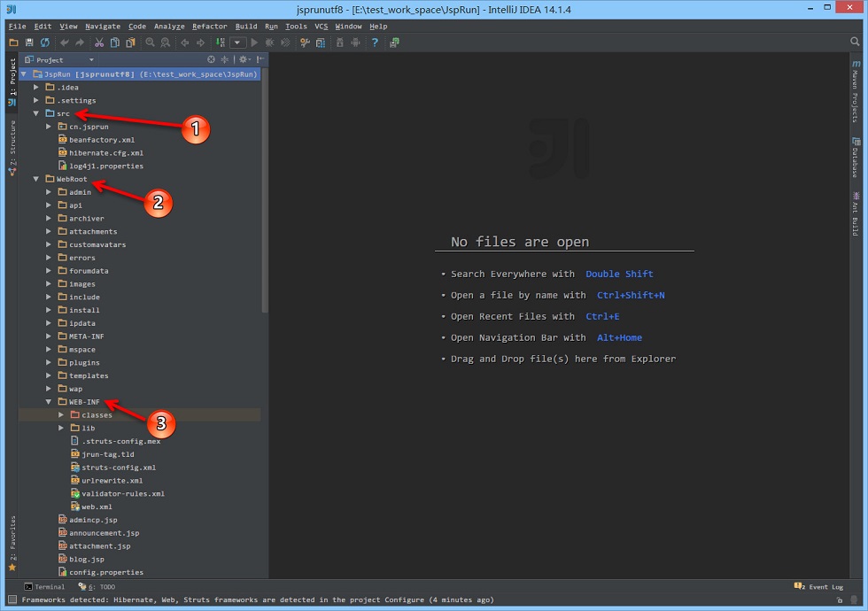Viewport: 868px width, 611px height.
Task: Click the Cut scissors icon
Action: point(99,43)
